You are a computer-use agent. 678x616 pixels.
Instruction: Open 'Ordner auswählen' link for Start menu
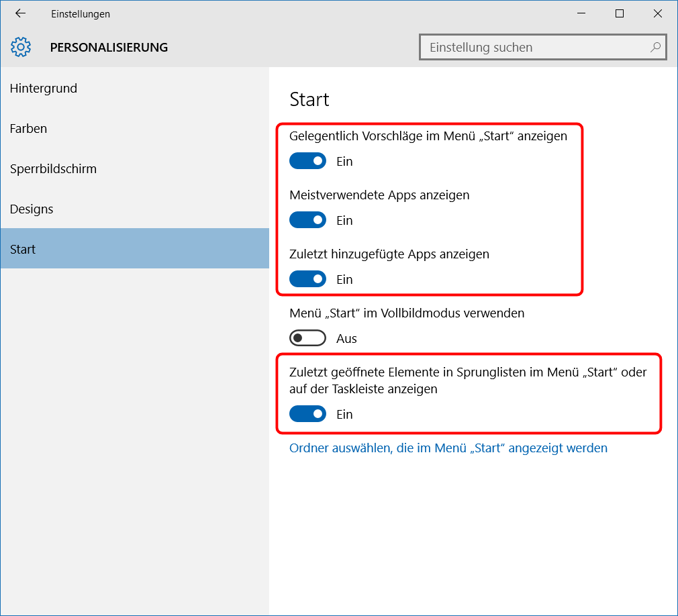click(448, 448)
